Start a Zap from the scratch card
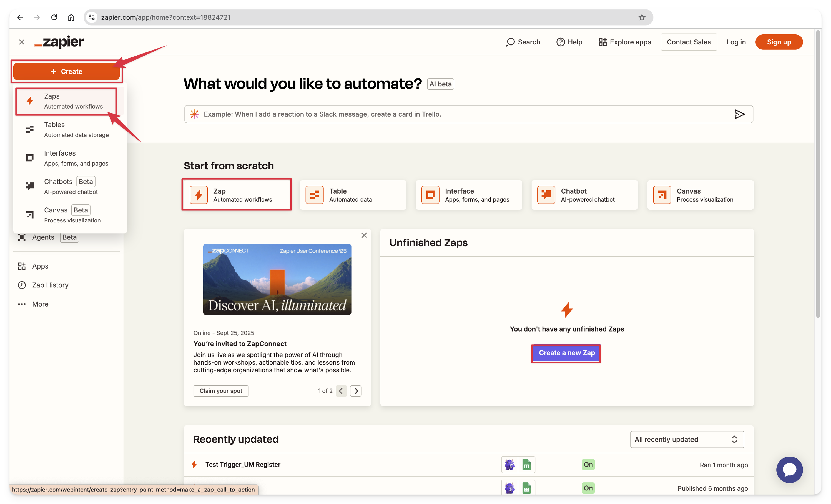This screenshot has height=504, width=831. pyautogui.click(x=236, y=194)
